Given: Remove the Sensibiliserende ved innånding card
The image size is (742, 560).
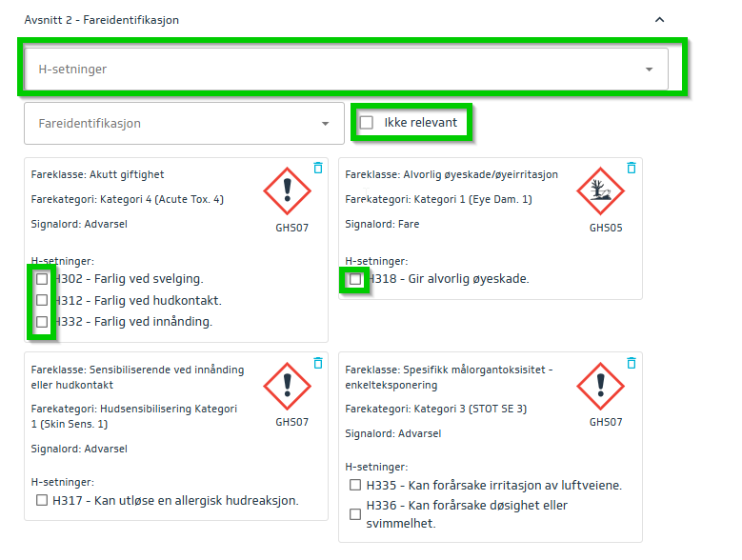Looking at the screenshot, I should coord(317,363).
